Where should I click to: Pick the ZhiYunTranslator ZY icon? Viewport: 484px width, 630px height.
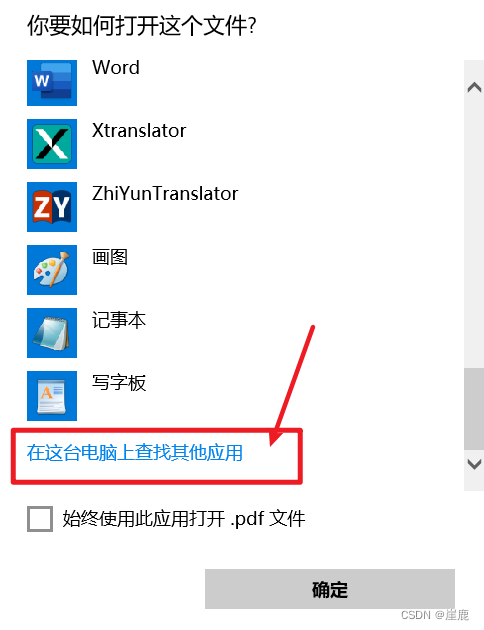52,207
